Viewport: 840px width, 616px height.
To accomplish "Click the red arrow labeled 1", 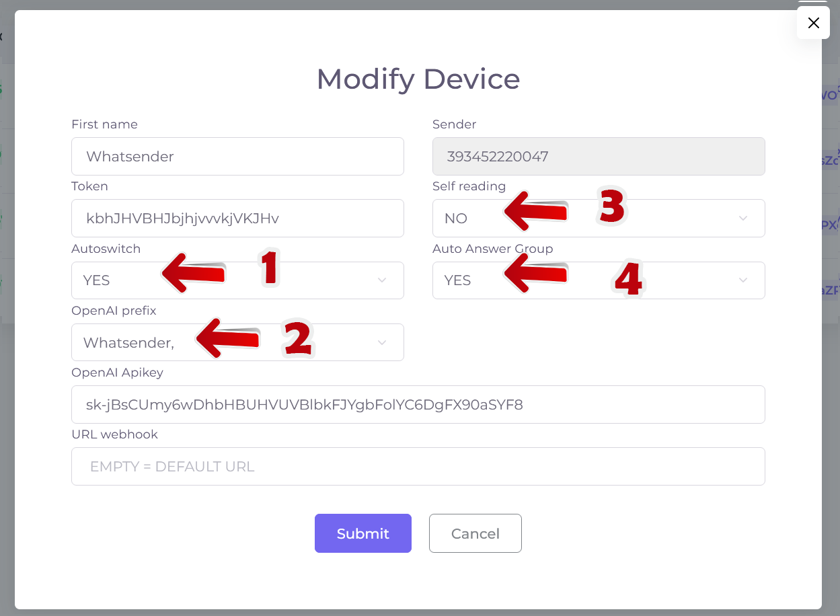I will [x=194, y=273].
